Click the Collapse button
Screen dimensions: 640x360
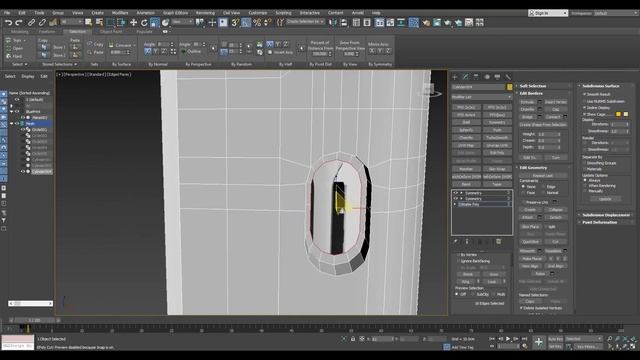pos(556,210)
